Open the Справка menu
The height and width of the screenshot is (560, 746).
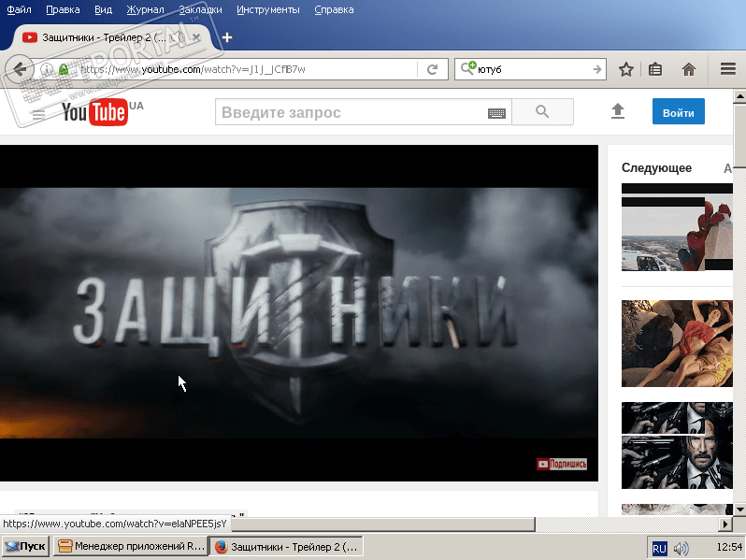[334, 9]
